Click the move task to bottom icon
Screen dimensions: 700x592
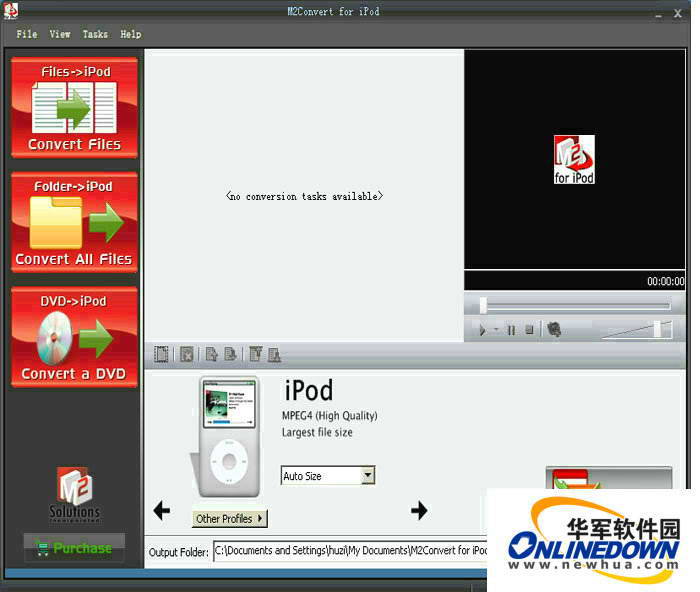pyautogui.click(x=274, y=354)
